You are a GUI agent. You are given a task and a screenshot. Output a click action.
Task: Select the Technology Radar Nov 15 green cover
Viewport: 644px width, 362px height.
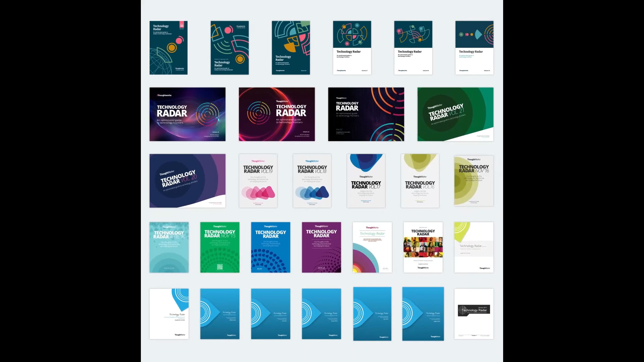point(219,247)
